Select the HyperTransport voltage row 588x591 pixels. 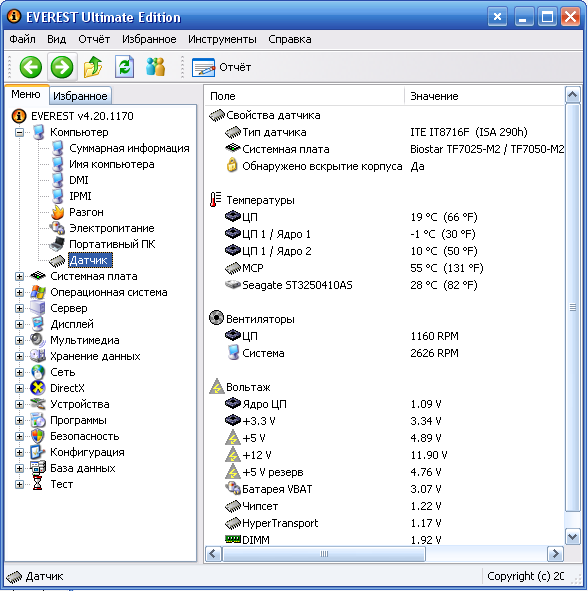[x=384, y=523]
